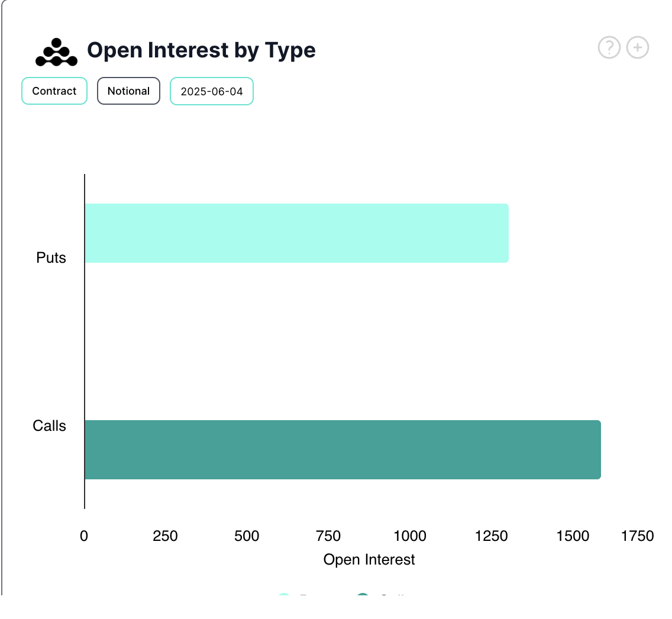Toggle the Contract view option
Viewport: 672px width, 619px height.
click(x=54, y=91)
